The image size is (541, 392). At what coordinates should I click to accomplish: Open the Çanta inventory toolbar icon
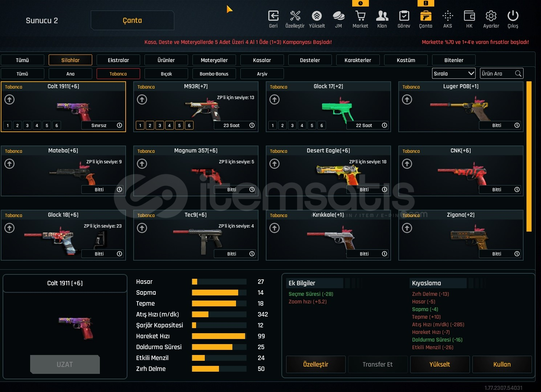pos(426,16)
